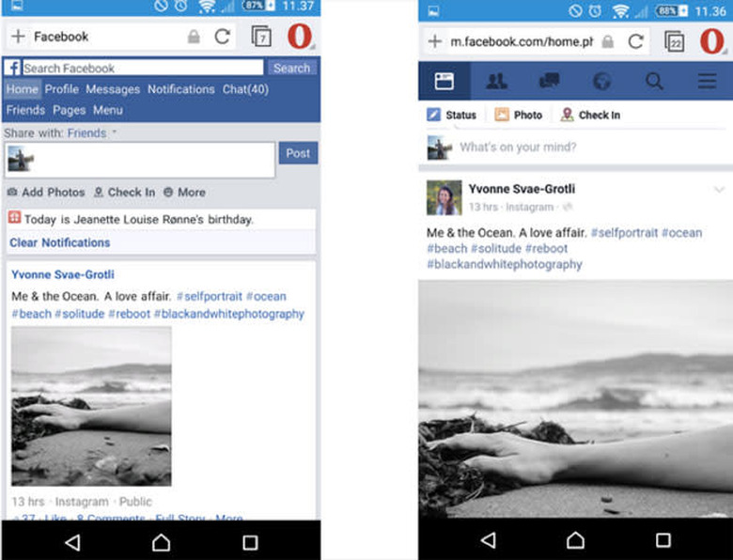Open messages chat bubbles icon tab

[x=550, y=81]
